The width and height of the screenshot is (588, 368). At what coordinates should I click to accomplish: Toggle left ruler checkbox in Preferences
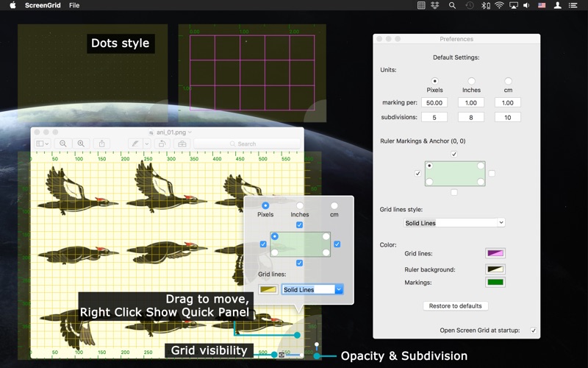[x=417, y=174]
